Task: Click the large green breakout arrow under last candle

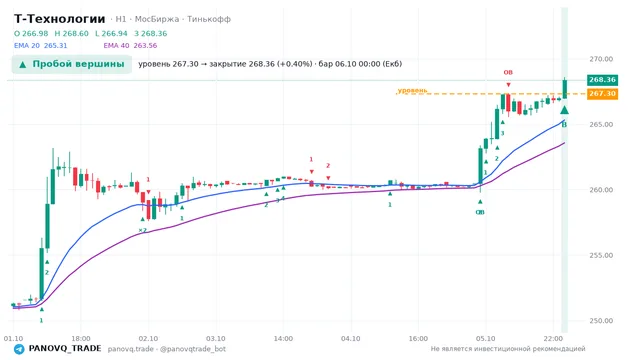Action: tap(564, 110)
